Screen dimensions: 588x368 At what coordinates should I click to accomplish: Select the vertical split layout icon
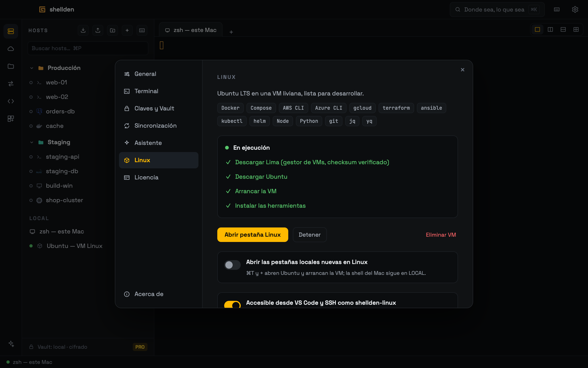click(x=550, y=29)
